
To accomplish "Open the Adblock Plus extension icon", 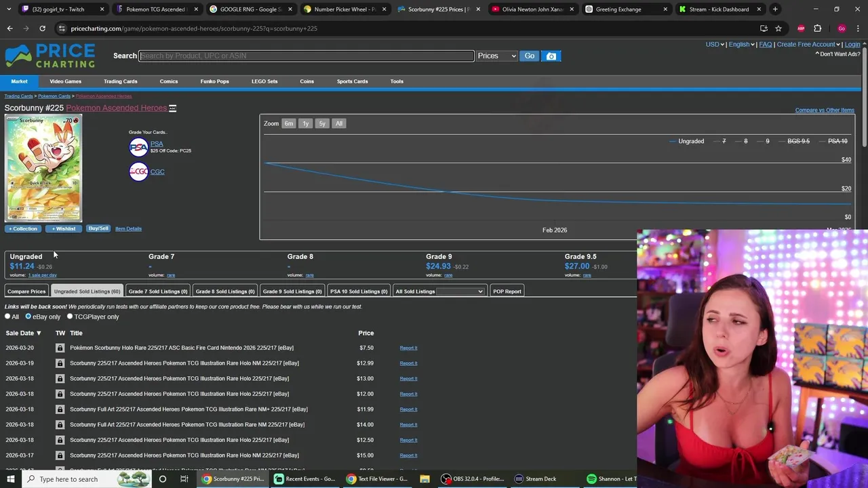I will [801, 28].
